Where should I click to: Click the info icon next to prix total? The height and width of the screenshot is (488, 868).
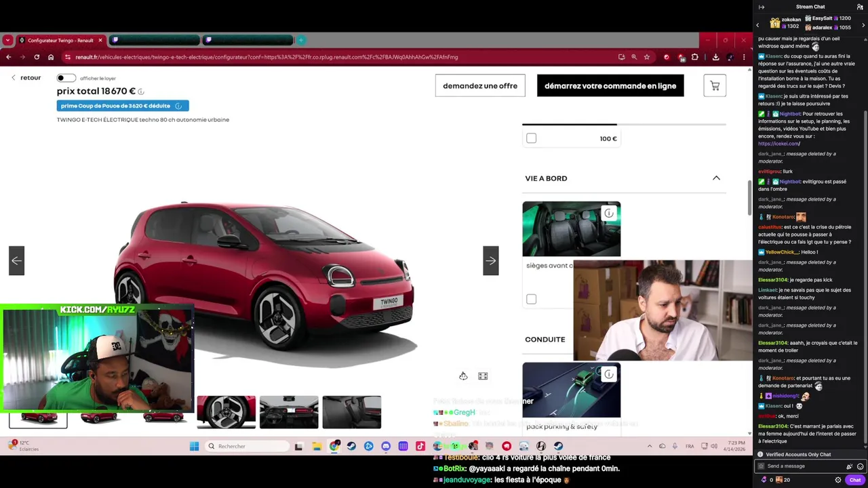(x=141, y=91)
